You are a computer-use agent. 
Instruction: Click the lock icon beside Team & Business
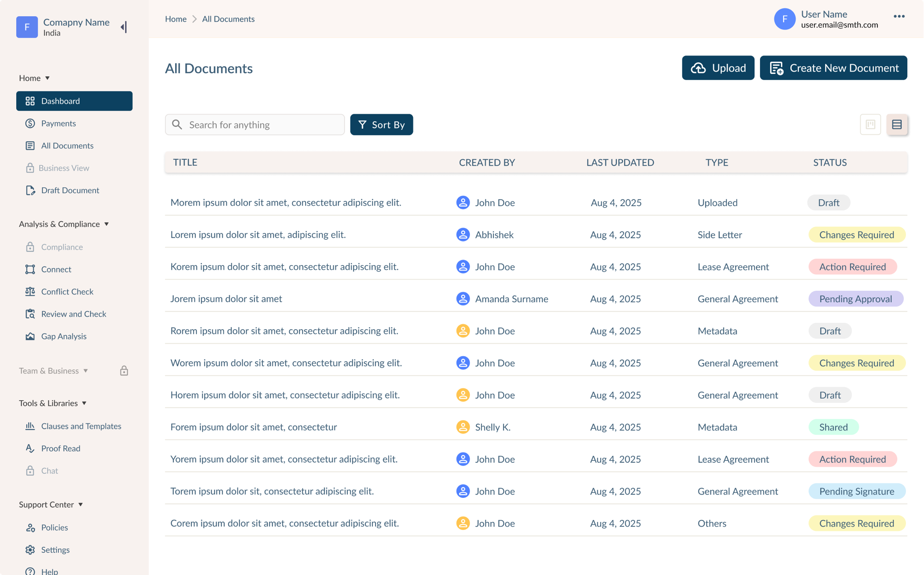click(x=124, y=370)
